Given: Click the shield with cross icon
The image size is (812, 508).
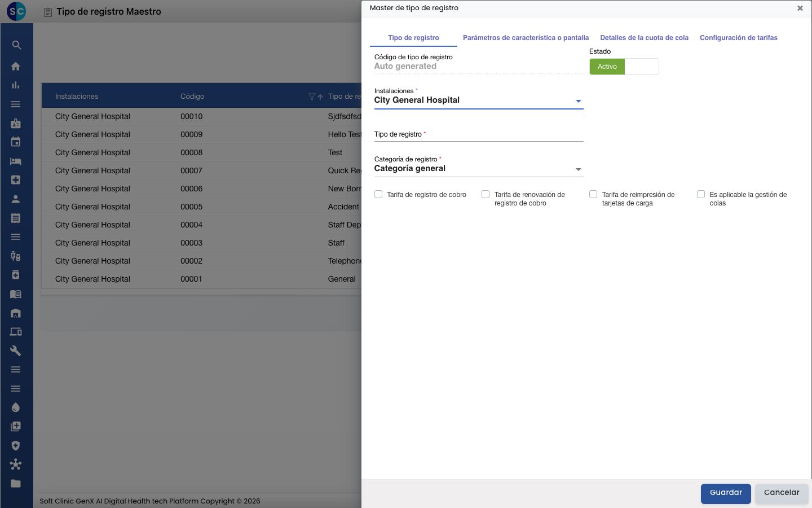Looking at the screenshot, I should 16,445.
